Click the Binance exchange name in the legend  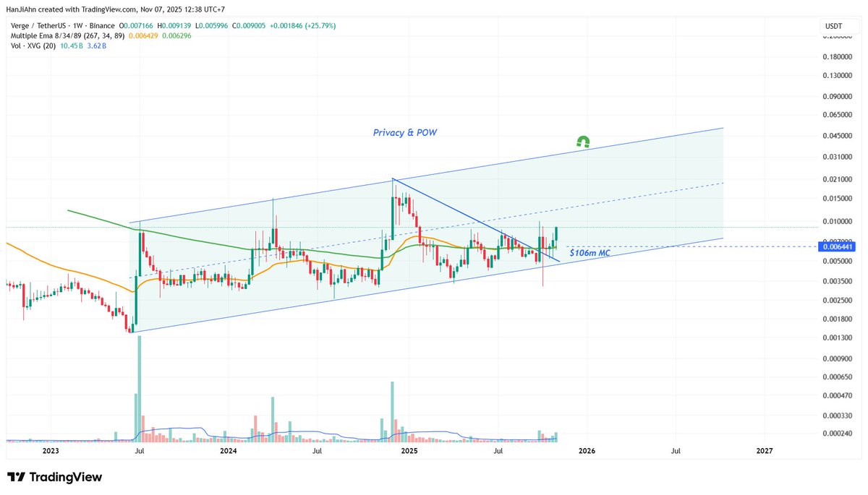101,25
